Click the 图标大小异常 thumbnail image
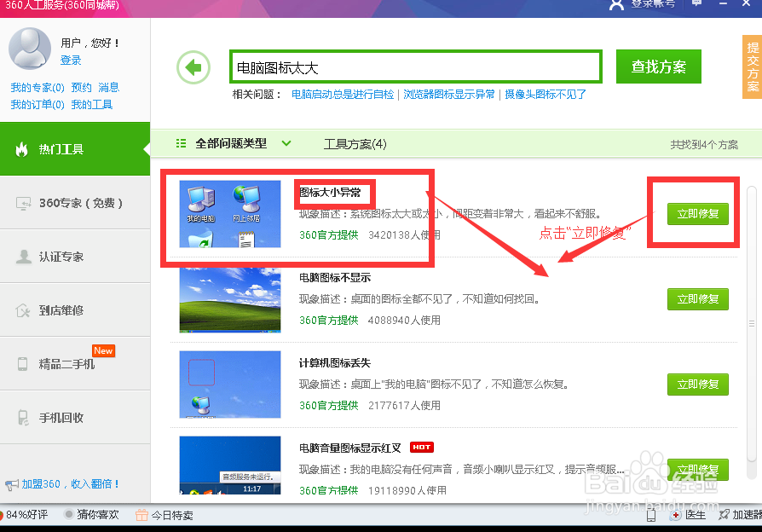 [230, 214]
